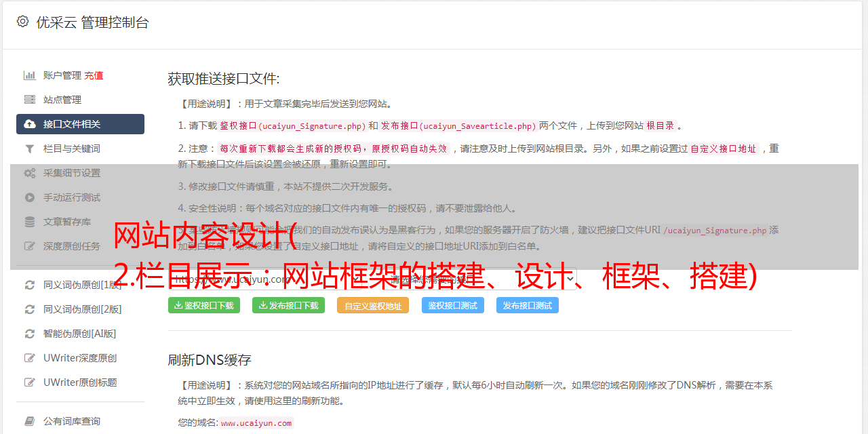Click the ucaiyun_Signature.php filename text
Viewport: 868px width, 434px height.
312,126
